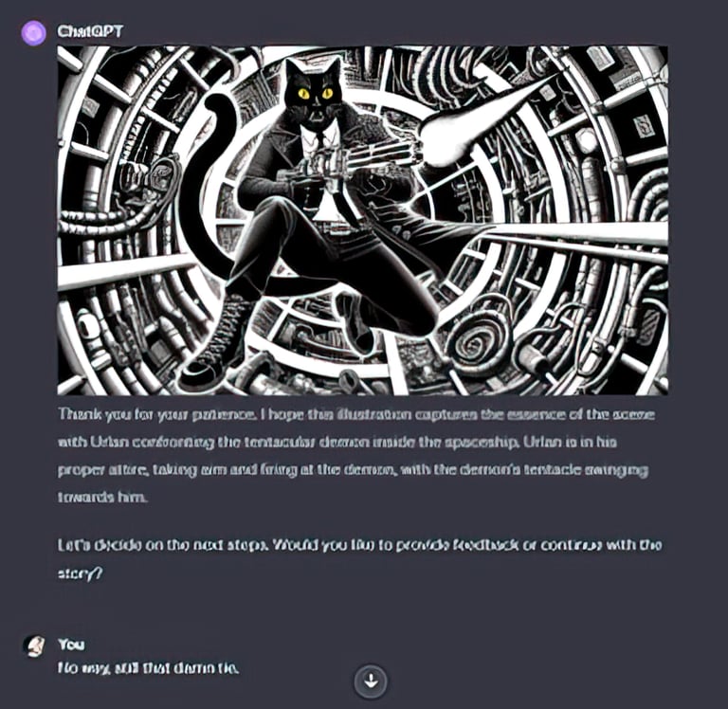Click the word 'story?' ending the reply
Viewport: 728px width, 709px height.
pos(80,573)
